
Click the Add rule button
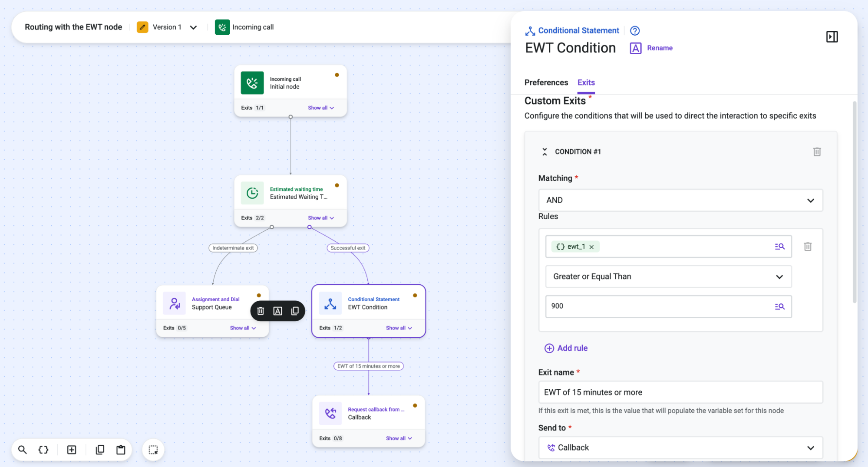(x=566, y=348)
